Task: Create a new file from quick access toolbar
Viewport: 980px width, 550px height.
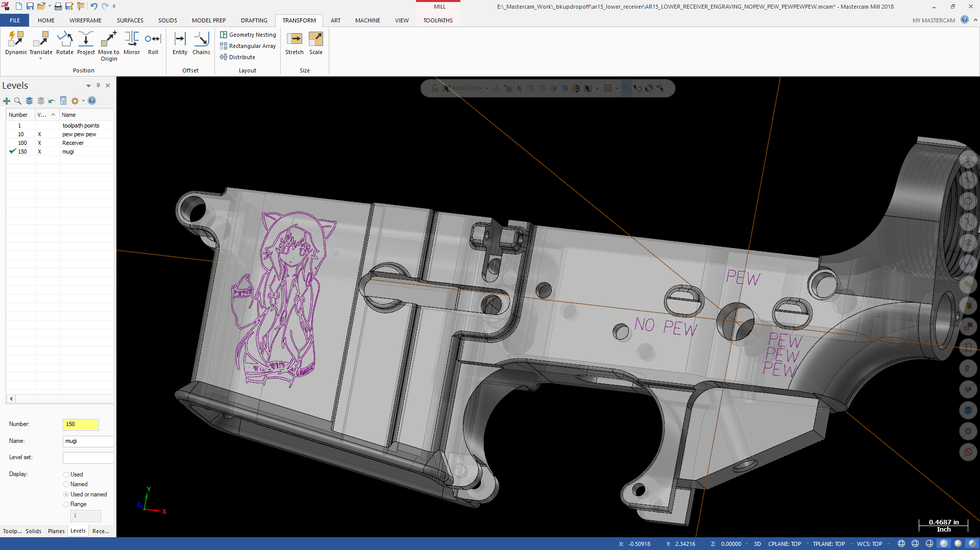Action: click(x=19, y=6)
